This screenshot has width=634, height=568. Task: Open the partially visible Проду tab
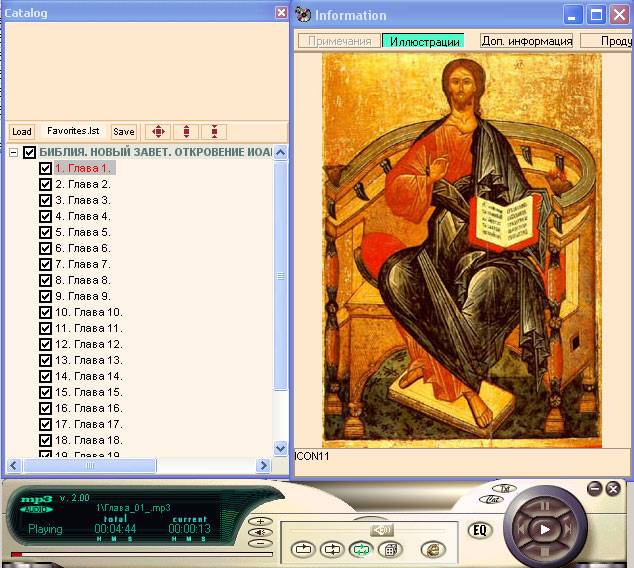(607, 41)
